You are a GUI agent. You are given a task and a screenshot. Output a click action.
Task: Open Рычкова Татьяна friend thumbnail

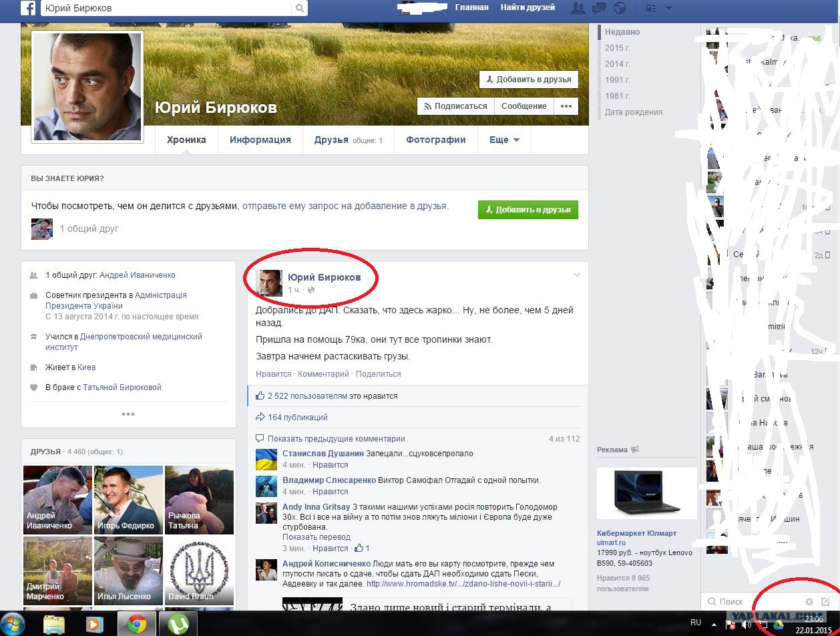(200, 500)
